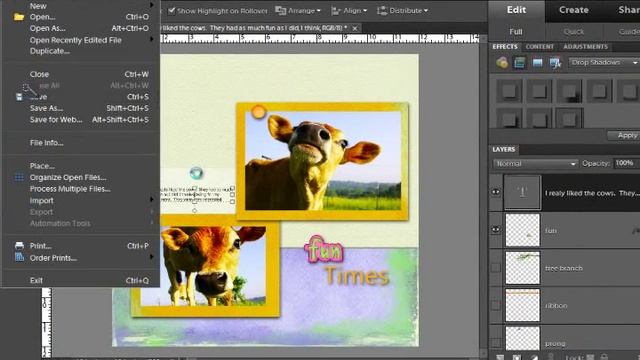The height and width of the screenshot is (360, 640).
Task: Show the 'prong' layer
Action: coord(496,342)
